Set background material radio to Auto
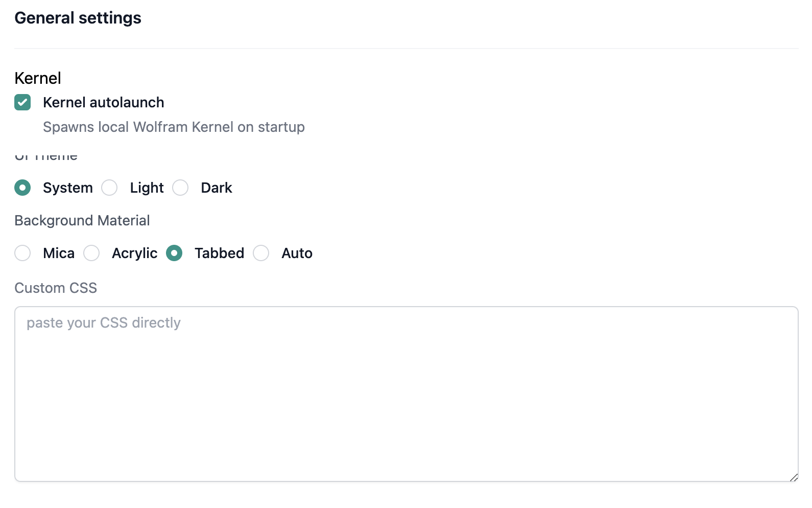The width and height of the screenshot is (812, 508). 261,253
